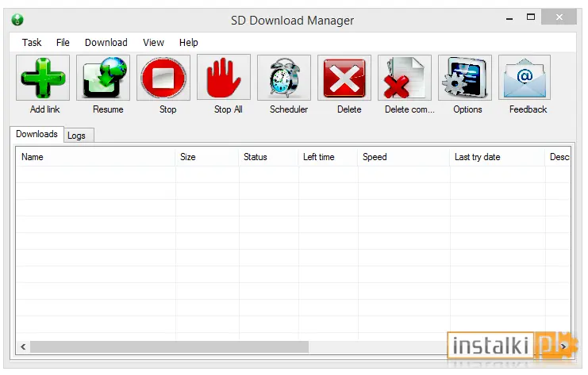Sort by the Speed column header

(404, 157)
